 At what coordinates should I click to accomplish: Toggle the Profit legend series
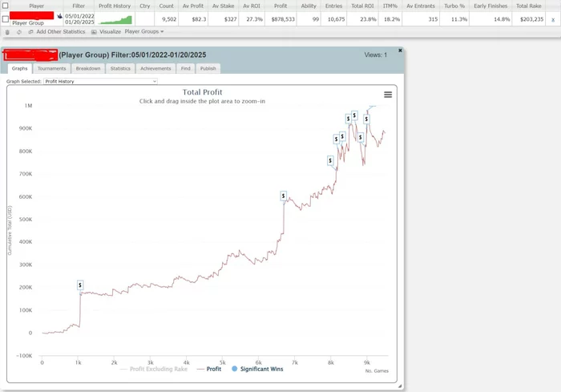pyautogui.click(x=209, y=369)
